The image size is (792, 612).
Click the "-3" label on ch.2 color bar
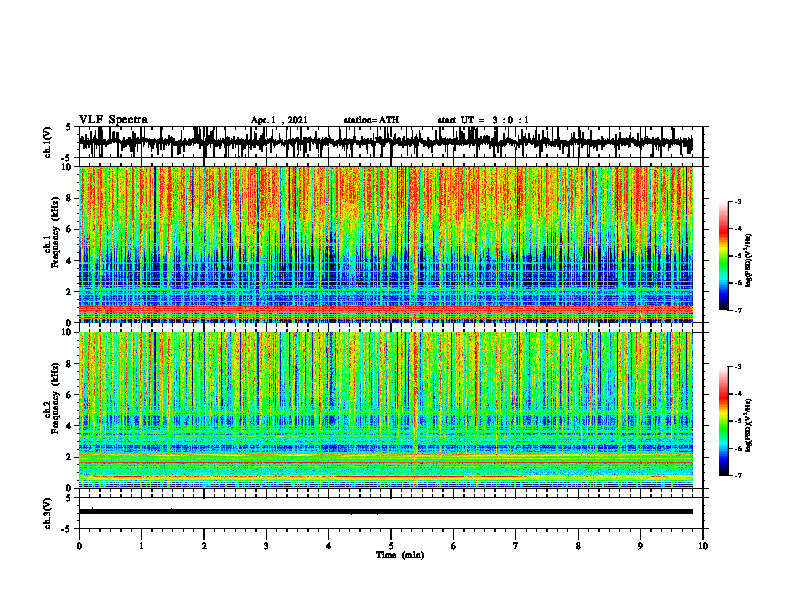(x=737, y=367)
